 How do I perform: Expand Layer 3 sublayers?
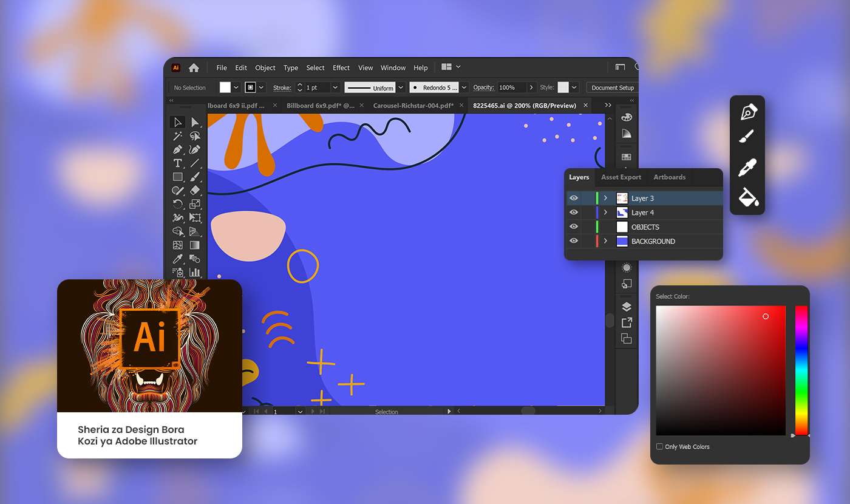(605, 198)
